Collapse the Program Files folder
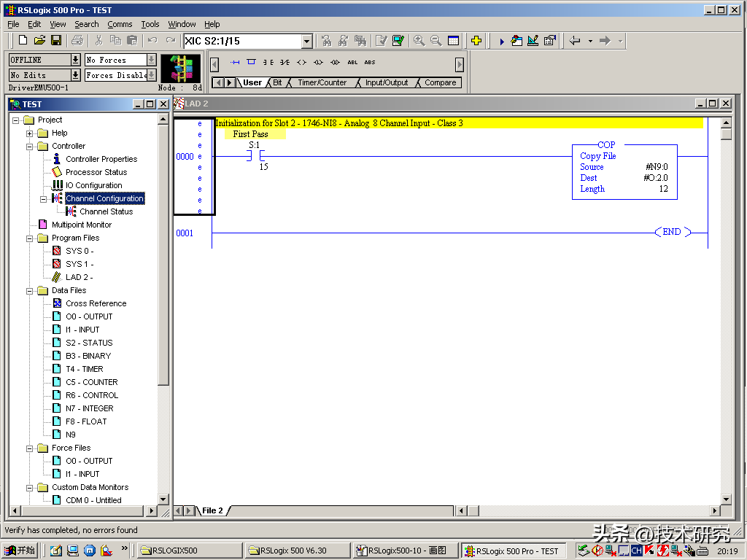This screenshot has height=560, width=747. (30, 238)
